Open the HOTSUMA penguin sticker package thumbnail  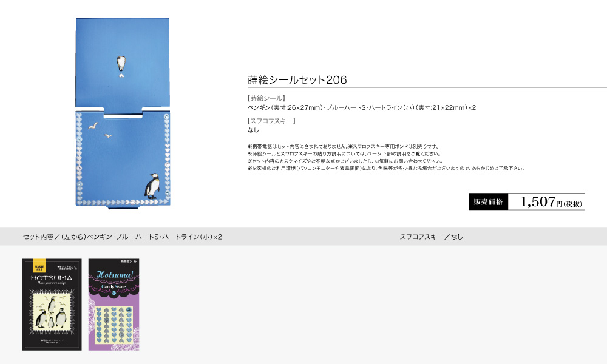(x=52, y=305)
